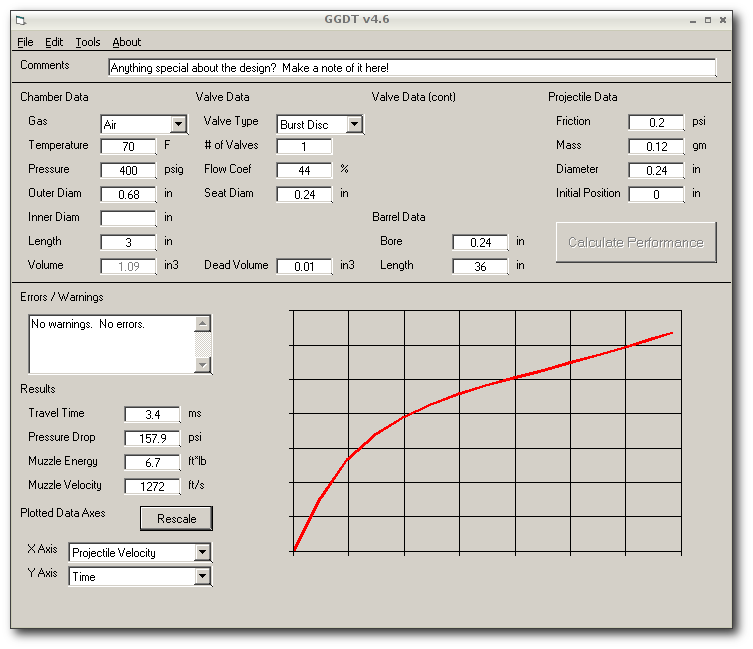Open the X Axis Projectile Velocity dropdown
Viewport: 753px width, 649px height.
[x=202, y=552]
